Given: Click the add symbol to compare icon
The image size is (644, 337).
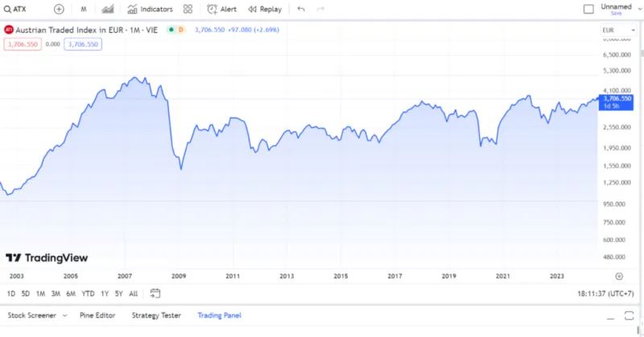Looking at the screenshot, I should (59, 9).
